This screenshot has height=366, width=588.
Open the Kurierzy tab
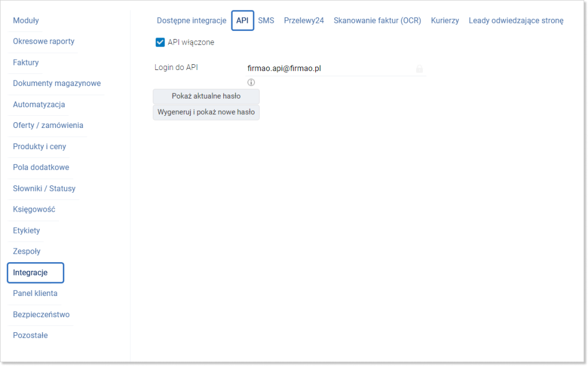pyautogui.click(x=445, y=21)
